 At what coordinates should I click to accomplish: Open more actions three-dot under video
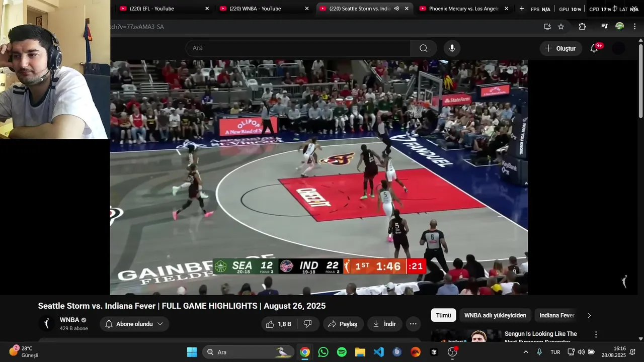pyautogui.click(x=413, y=324)
